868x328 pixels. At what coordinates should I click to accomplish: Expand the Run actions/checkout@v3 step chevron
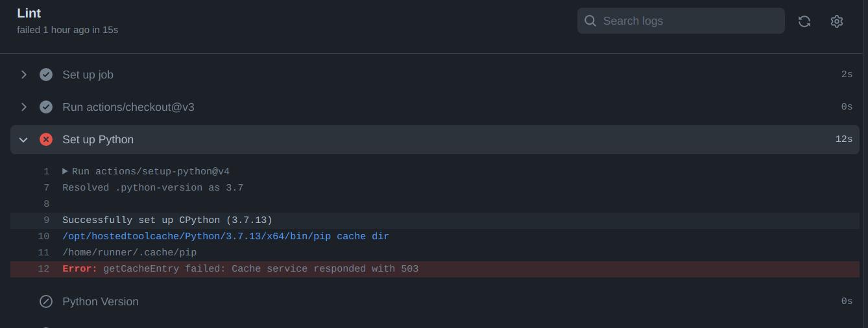tap(24, 107)
